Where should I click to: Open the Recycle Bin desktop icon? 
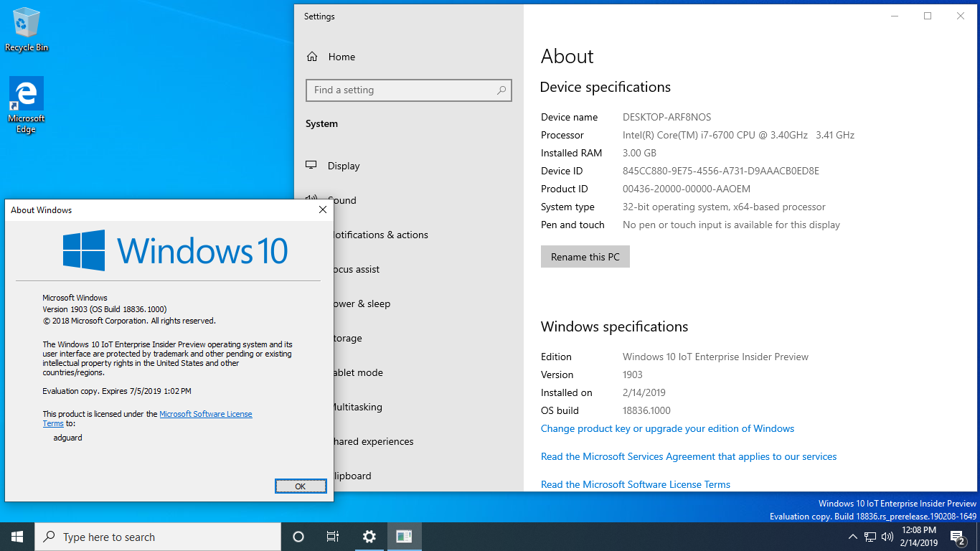tap(27, 29)
